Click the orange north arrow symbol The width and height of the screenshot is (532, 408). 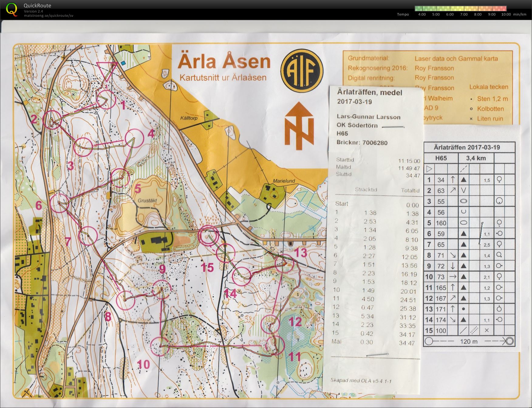299,126
